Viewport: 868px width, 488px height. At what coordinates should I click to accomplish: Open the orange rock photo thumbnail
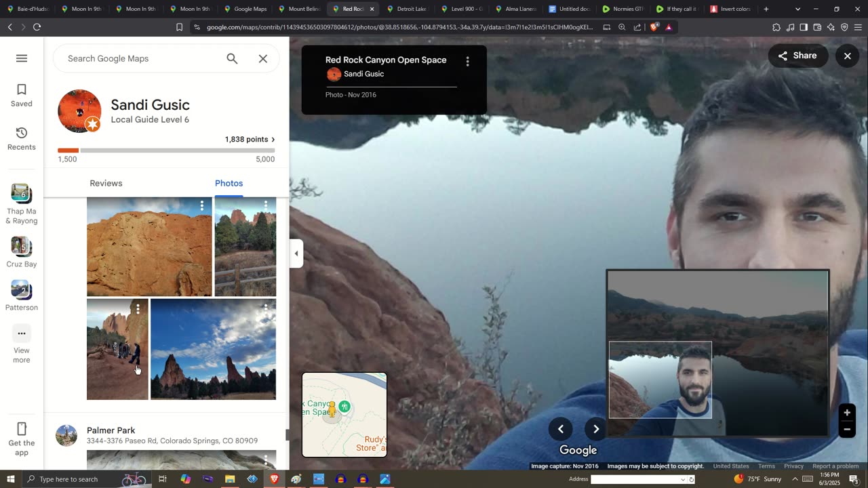point(149,247)
